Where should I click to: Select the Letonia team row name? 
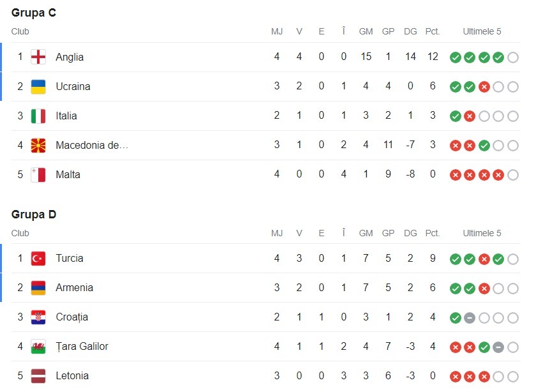[72, 375]
